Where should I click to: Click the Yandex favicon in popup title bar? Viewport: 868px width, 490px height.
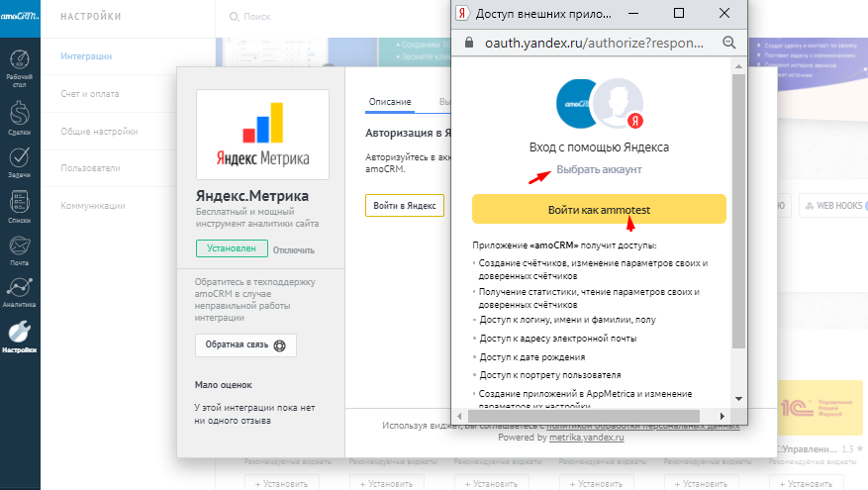click(x=463, y=13)
